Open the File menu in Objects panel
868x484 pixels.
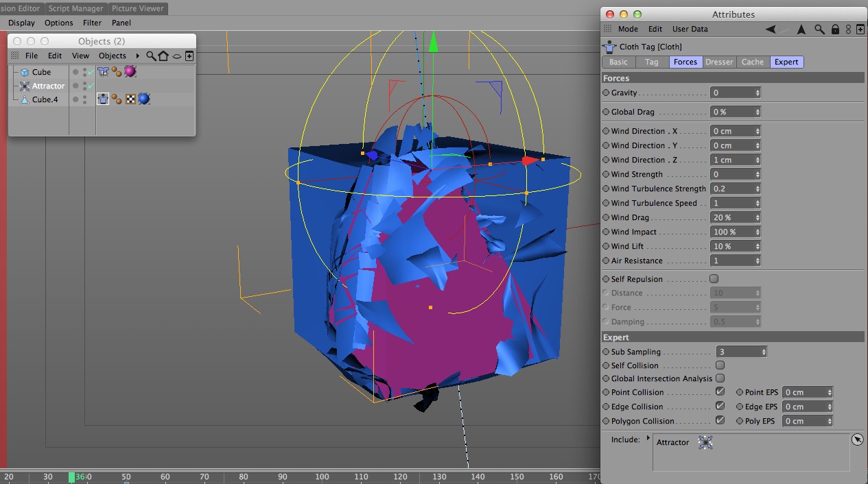(x=32, y=56)
